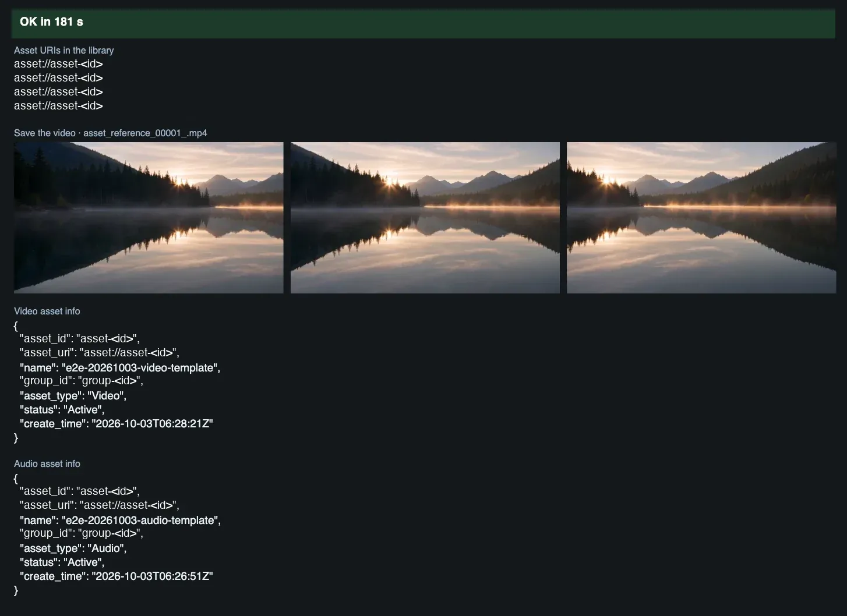Select the name value "e2e-20261003-audio-template"
The image size is (847, 616).
pos(140,521)
